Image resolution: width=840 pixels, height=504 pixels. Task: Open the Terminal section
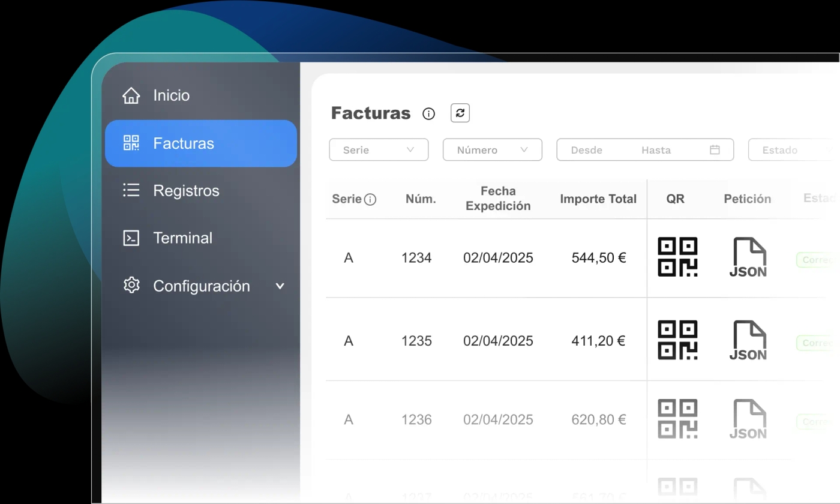click(x=182, y=238)
